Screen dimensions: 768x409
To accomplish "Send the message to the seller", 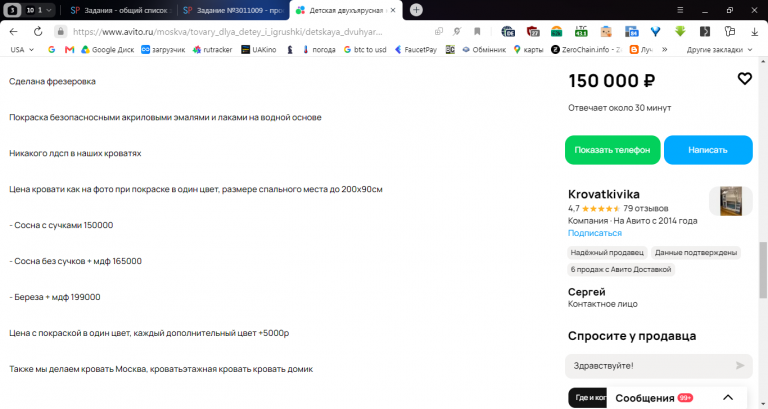I will (x=740, y=365).
